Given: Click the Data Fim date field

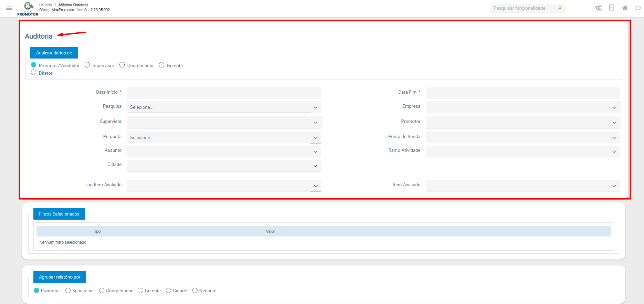Looking at the screenshot, I should [x=523, y=93].
